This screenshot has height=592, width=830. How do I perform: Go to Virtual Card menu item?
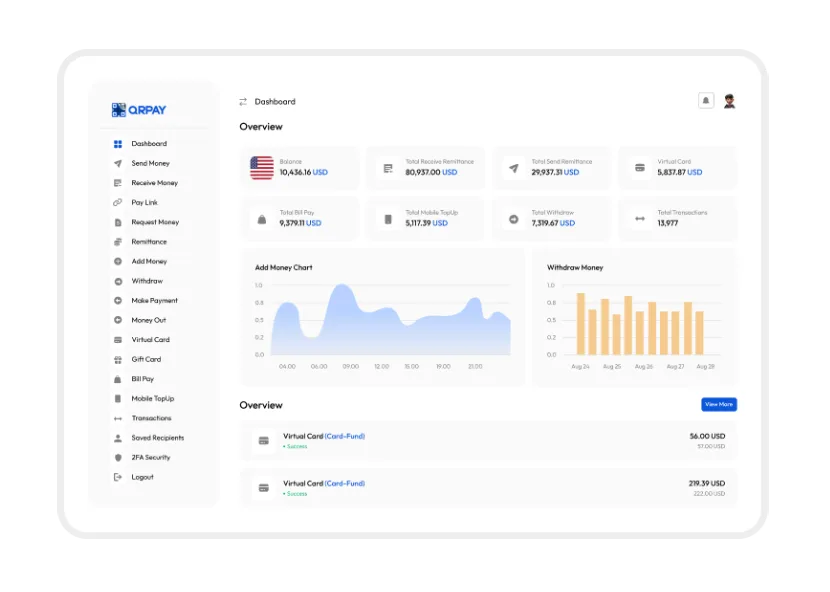[x=150, y=340]
